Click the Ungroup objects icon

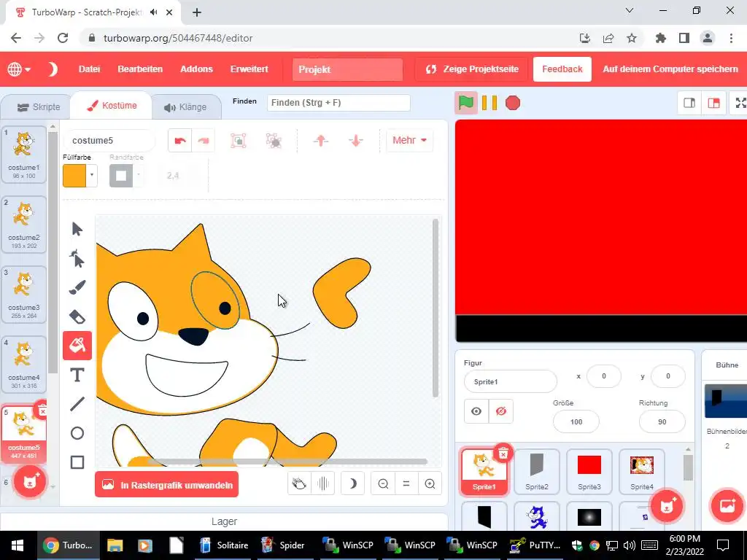click(274, 141)
